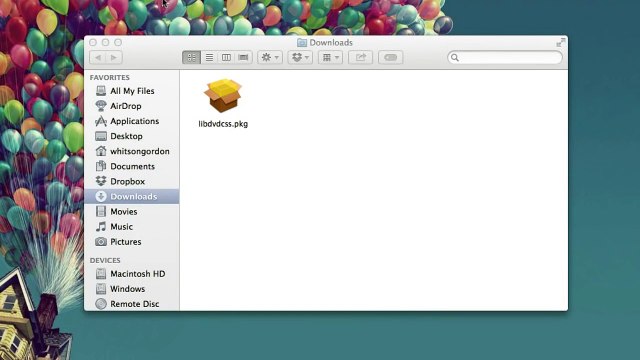Screen dimensions: 640x360
Task: Click the AirDrop parachute icon
Action: (x=101, y=106)
